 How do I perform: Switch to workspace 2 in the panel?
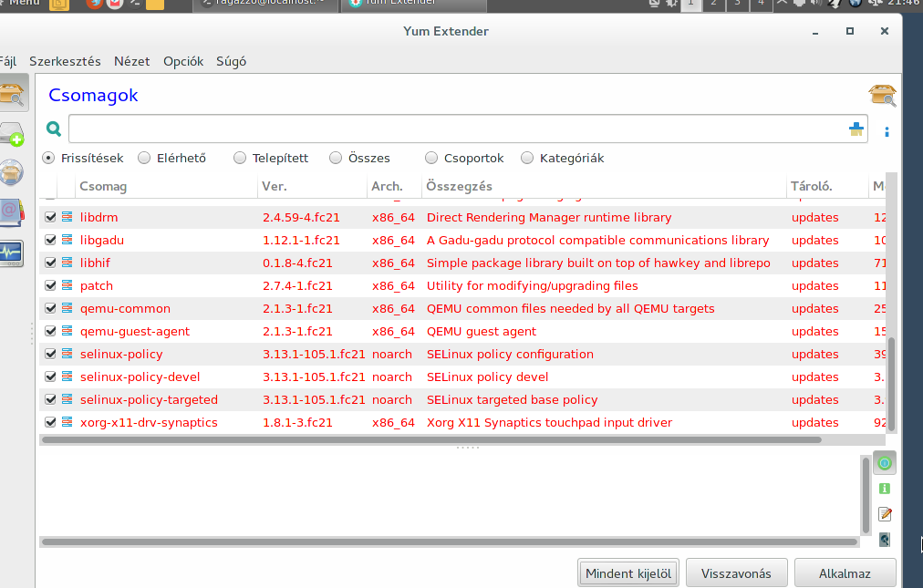tap(713, 4)
